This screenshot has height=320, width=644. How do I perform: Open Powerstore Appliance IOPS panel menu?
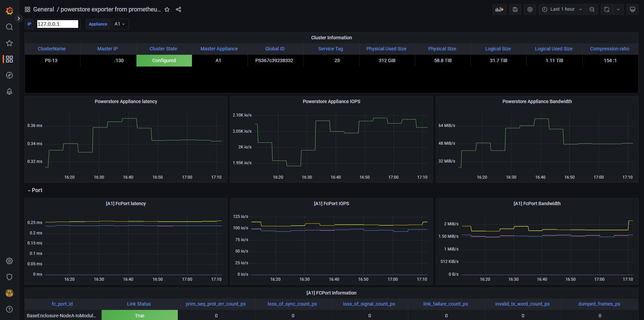[x=331, y=101]
